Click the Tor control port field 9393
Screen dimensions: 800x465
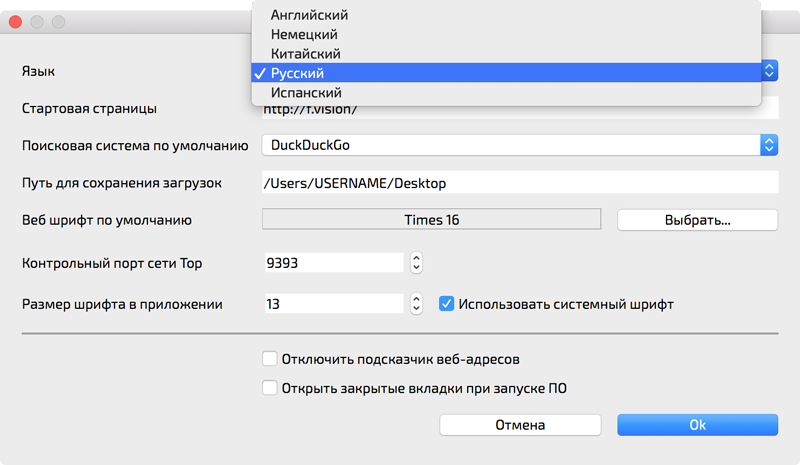click(x=332, y=263)
